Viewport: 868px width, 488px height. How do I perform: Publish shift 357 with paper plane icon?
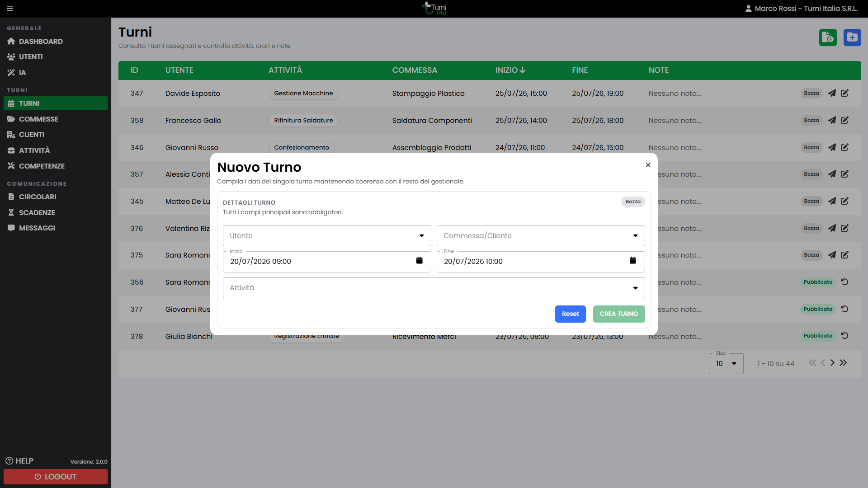click(832, 174)
